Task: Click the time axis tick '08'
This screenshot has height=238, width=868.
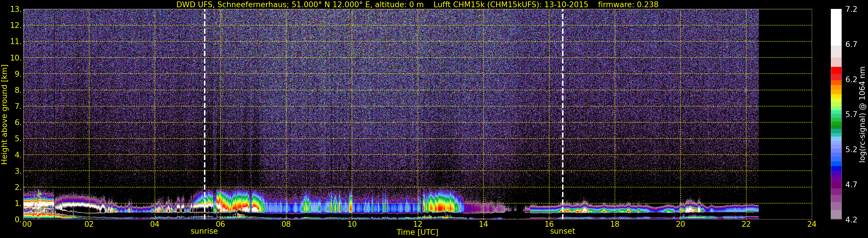Action: (286, 224)
